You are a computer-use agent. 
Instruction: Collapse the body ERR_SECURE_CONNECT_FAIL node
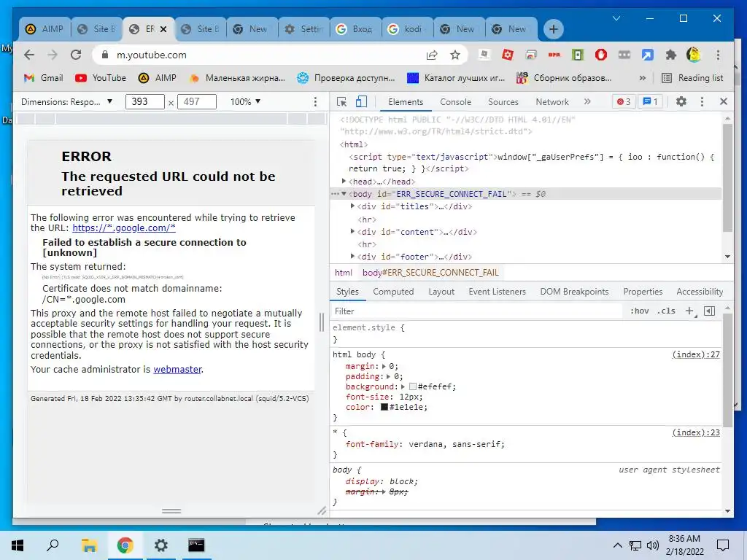(344, 194)
